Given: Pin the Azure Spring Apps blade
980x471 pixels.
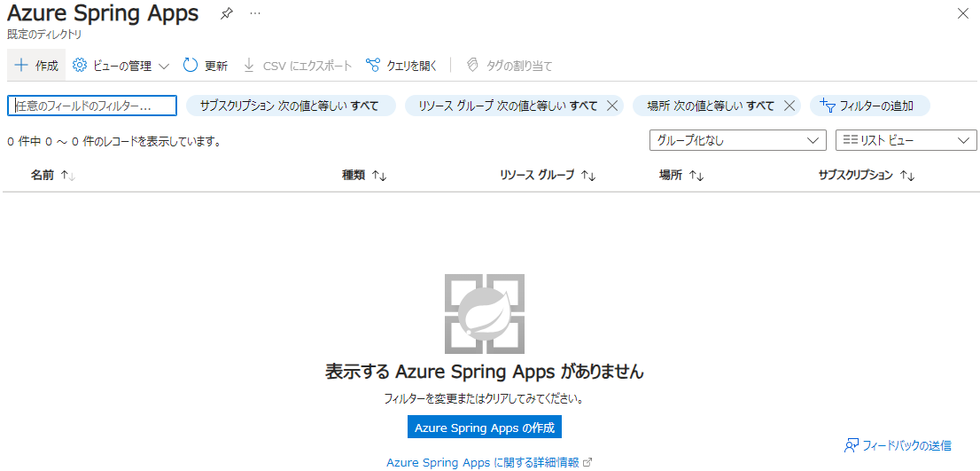Looking at the screenshot, I should coord(226,14).
